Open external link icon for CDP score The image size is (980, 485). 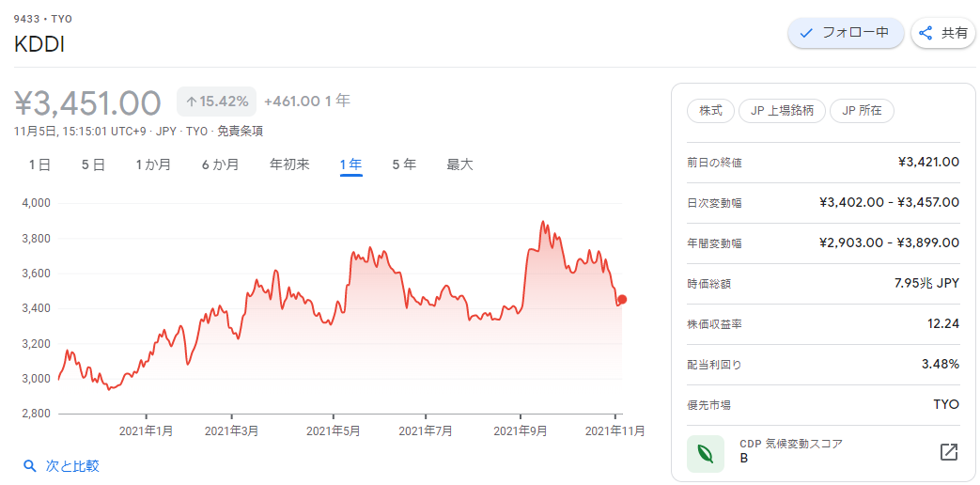949,452
